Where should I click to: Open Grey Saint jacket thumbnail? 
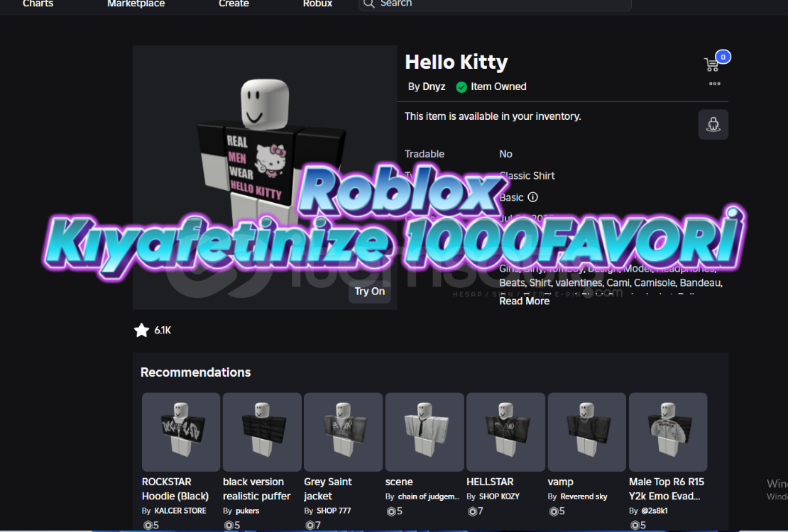tap(344, 432)
